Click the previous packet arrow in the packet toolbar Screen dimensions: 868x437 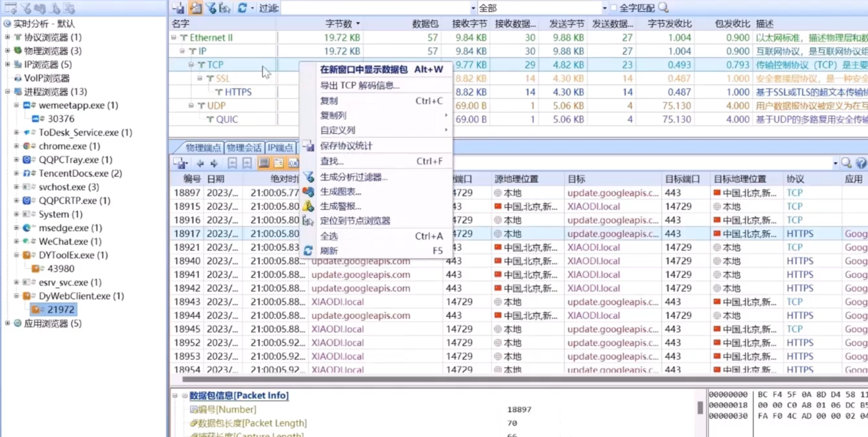(200, 164)
